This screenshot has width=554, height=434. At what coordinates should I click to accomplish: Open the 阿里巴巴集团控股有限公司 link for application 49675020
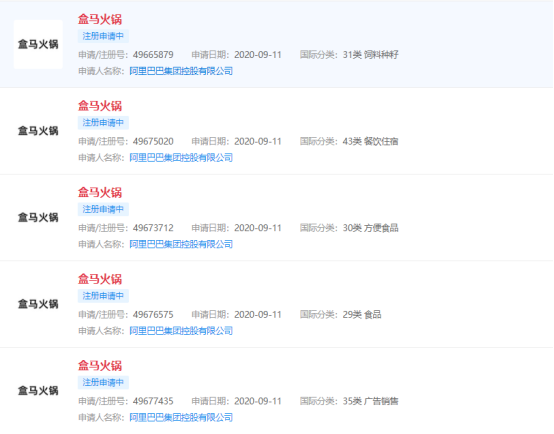tap(181, 158)
